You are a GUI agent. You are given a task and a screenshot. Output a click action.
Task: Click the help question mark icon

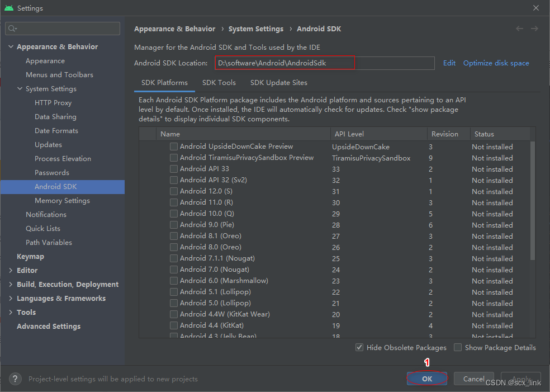[15, 379]
